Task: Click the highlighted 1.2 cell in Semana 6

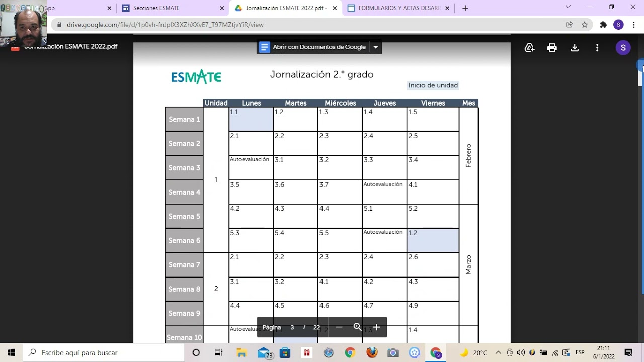Action: coord(433,241)
